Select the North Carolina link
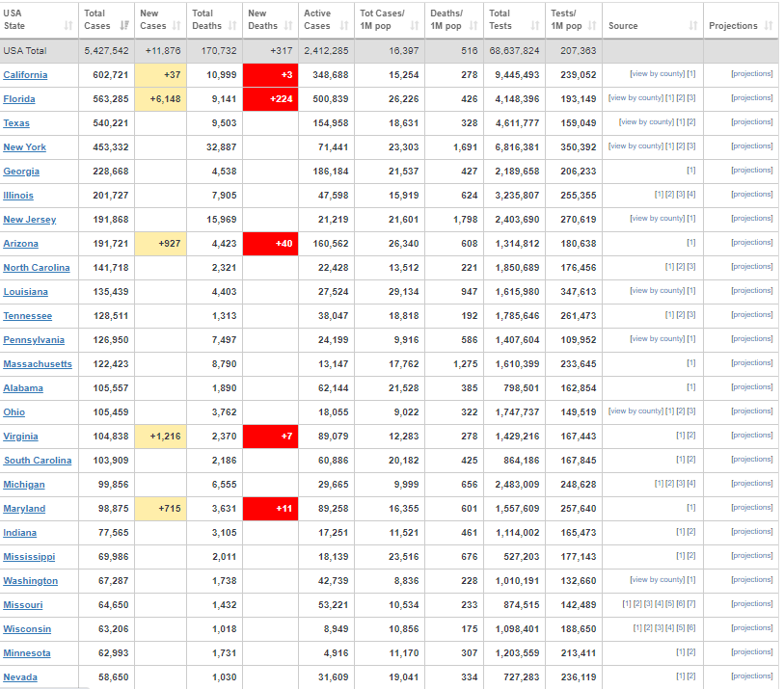The width and height of the screenshot is (784, 689). pyautogui.click(x=37, y=268)
